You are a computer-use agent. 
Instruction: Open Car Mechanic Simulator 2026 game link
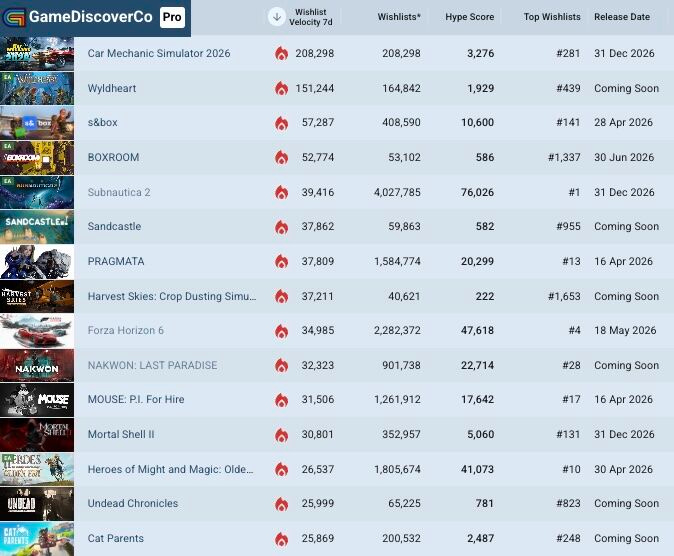pyautogui.click(x=159, y=53)
